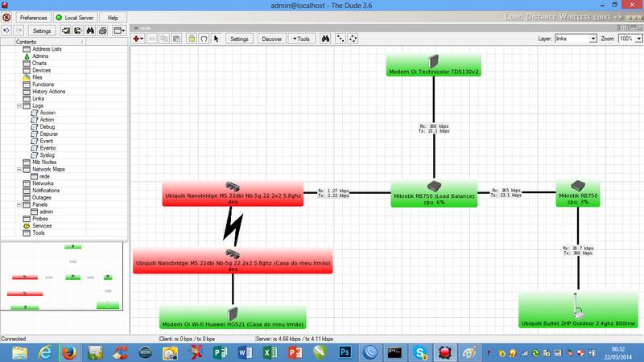Click the remove item icon in map toolbar
Viewport: 644px width, 362px height.
coord(152,39)
